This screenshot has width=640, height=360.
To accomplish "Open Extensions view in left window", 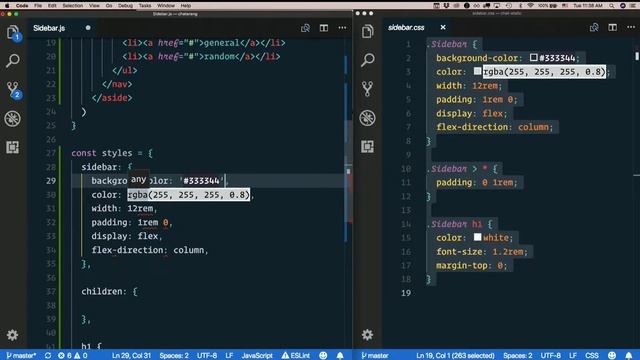I will point(13,147).
